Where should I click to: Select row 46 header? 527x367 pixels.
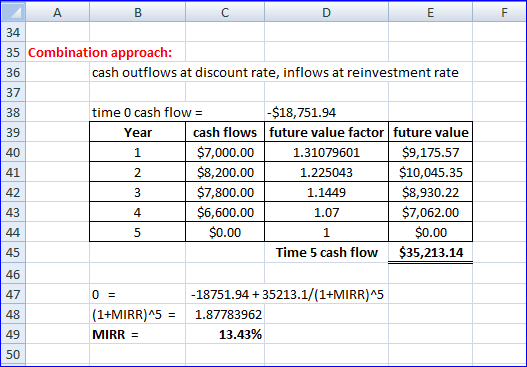(x=13, y=273)
